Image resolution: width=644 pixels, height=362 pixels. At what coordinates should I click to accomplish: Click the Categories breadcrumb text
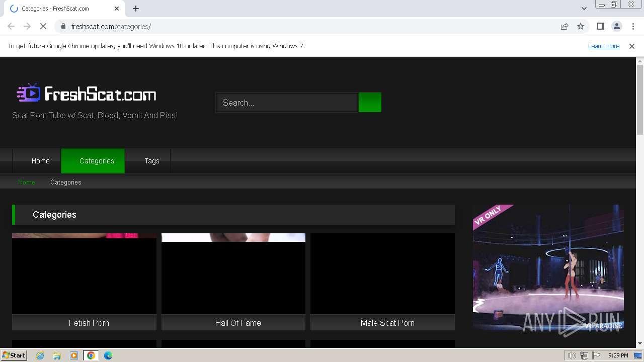click(x=65, y=182)
